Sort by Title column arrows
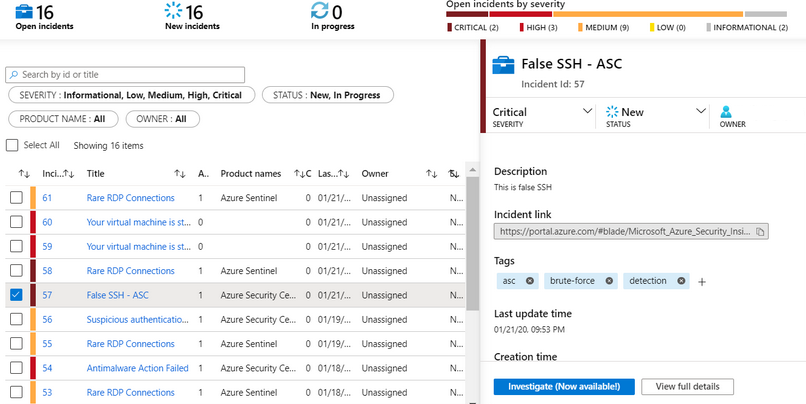Screen dimensions: 806x404 tap(179, 174)
